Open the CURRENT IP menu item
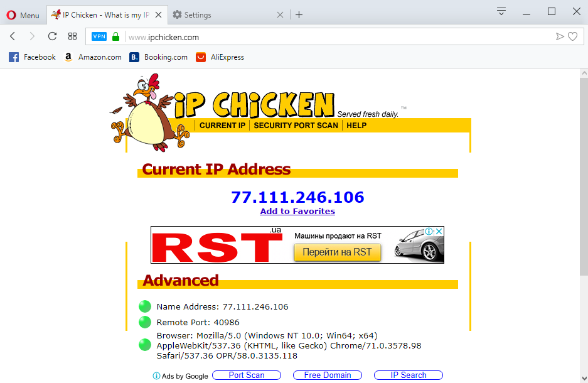This screenshot has height=383, width=588. pyautogui.click(x=222, y=126)
